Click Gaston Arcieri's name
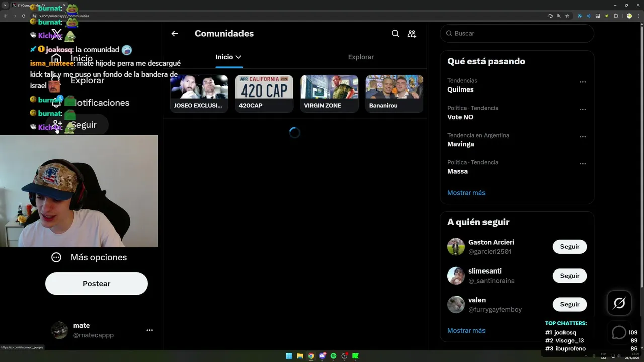Viewport: 644px width, 362px height. coord(491,242)
